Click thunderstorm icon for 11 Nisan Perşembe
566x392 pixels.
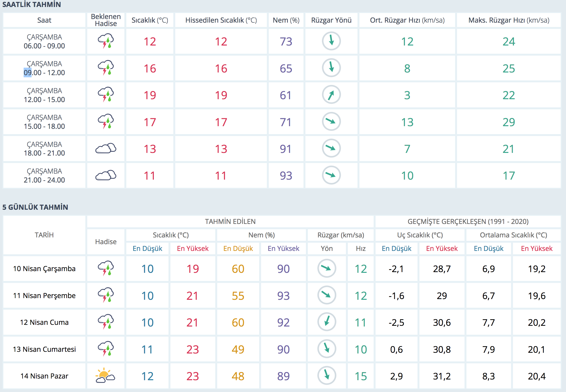[106, 295]
